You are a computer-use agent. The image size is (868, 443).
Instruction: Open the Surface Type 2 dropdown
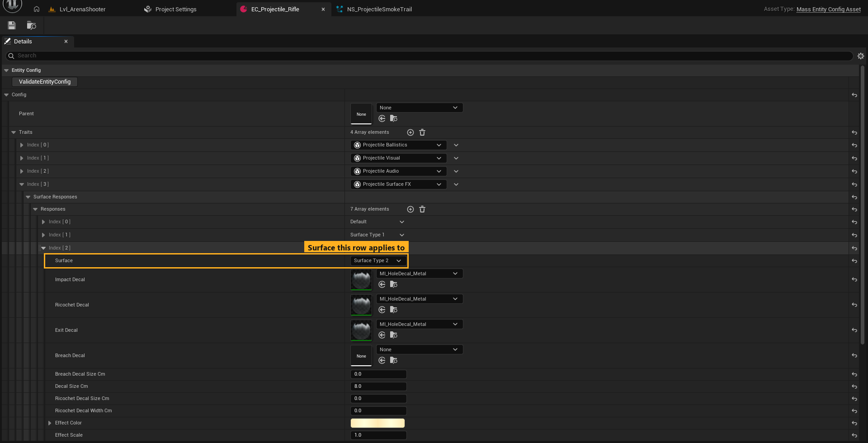click(x=378, y=261)
